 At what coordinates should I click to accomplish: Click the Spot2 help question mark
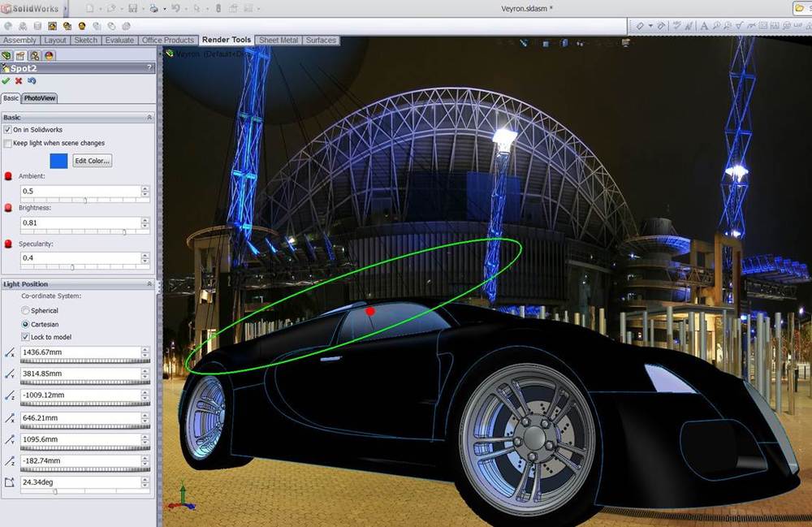click(148, 68)
